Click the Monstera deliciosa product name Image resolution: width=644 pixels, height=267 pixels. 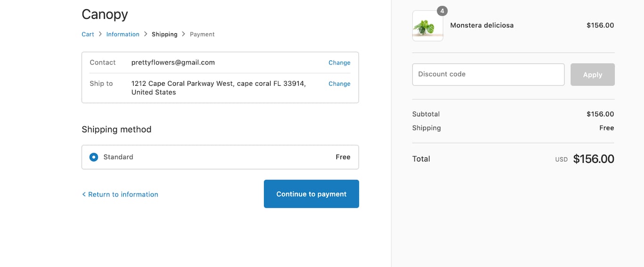(481, 25)
